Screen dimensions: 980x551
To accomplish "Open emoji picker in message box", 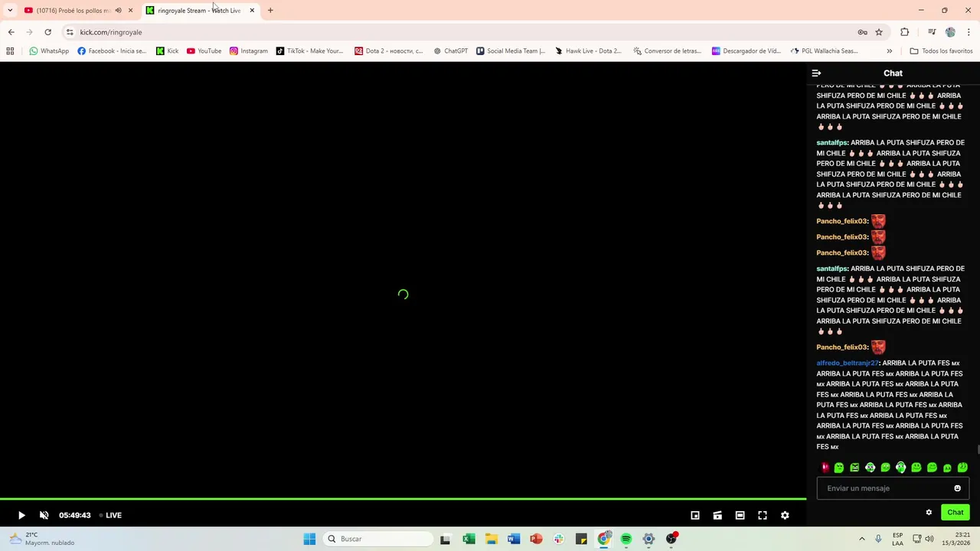I will point(957,488).
